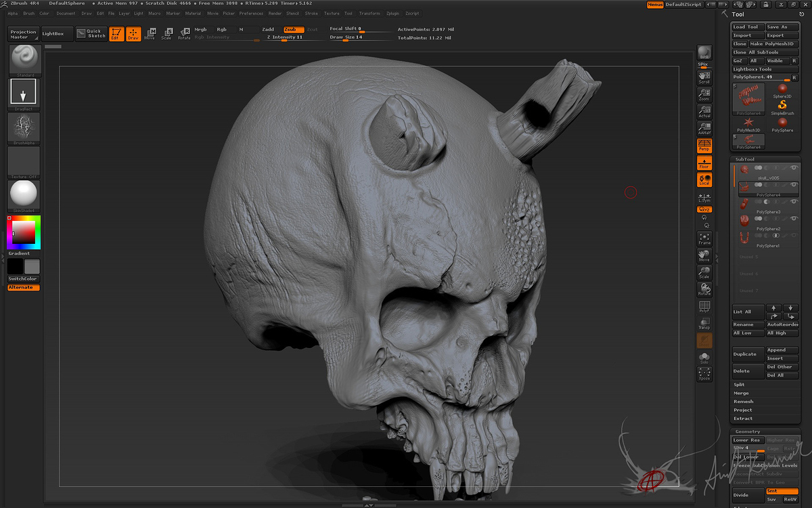
Task: Select the Standard brush thumbnail
Action: tap(24, 60)
